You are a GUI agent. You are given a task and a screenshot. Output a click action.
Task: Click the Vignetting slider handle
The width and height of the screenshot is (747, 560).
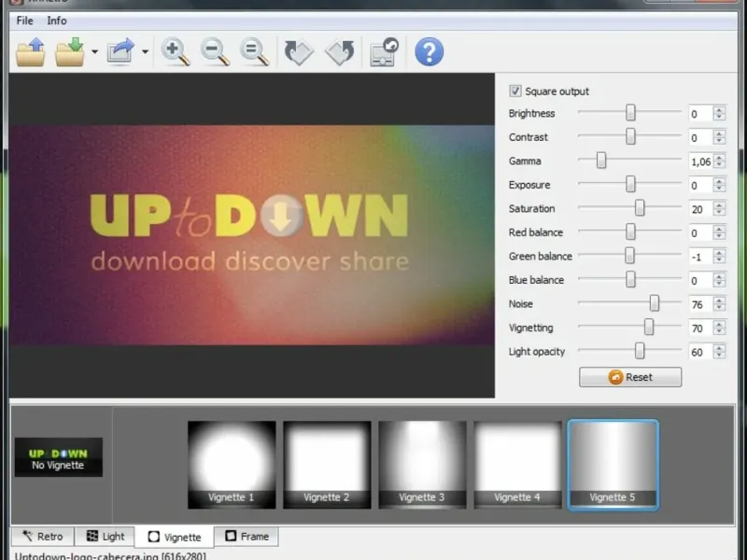(648, 328)
